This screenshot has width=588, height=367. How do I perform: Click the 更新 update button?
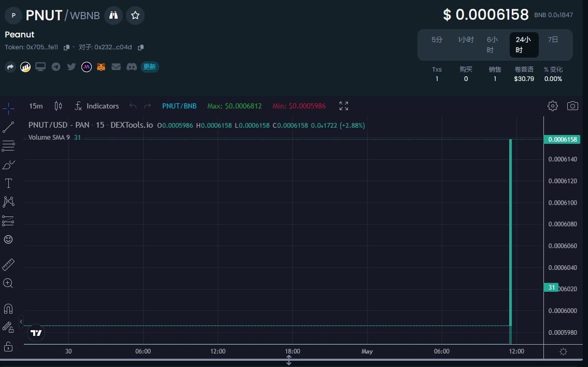click(x=150, y=67)
